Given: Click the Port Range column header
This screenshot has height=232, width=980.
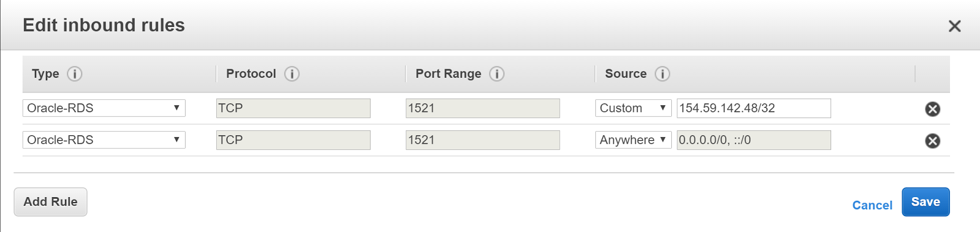Looking at the screenshot, I should 448,73.
